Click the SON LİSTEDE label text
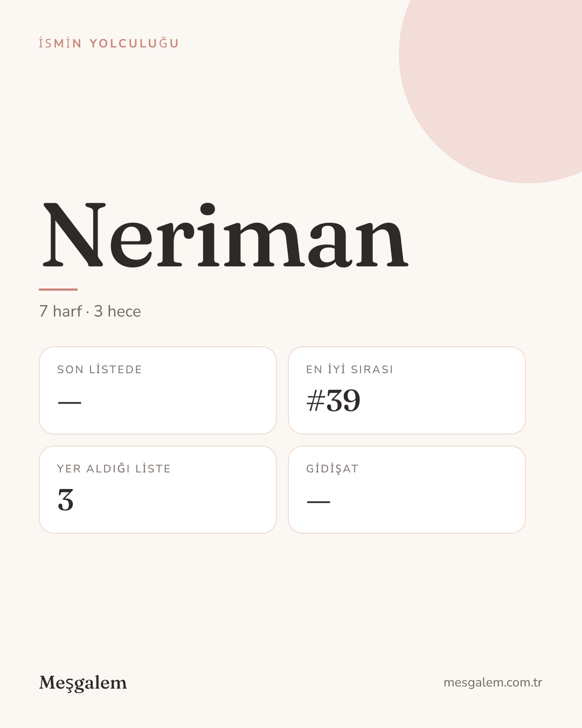The width and height of the screenshot is (582, 728). pos(100,369)
